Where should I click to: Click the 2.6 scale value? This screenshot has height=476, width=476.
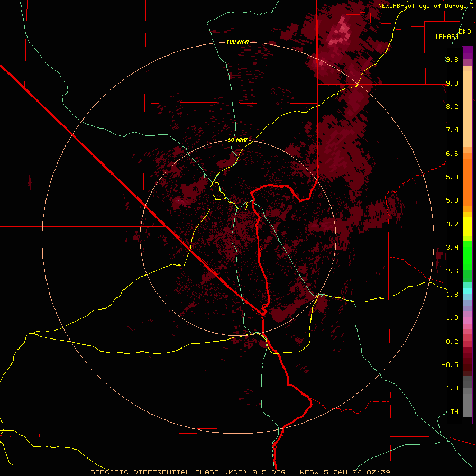click(x=452, y=271)
